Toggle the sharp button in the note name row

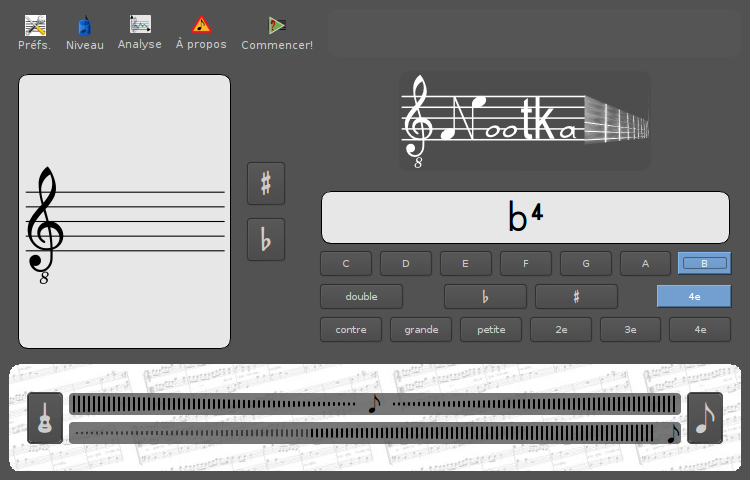pyautogui.click(x=576, y=296)
